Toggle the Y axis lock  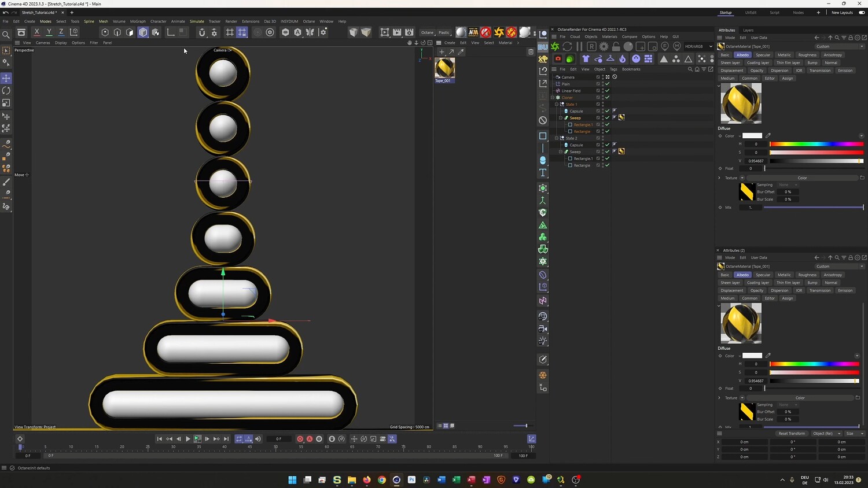coord(49,32)
